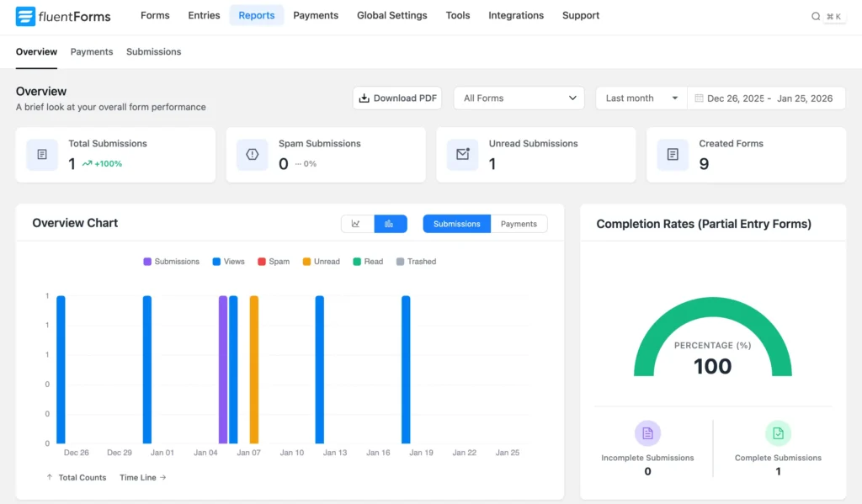
Task: Click the Unread Submissions envelope icon
Action: point(463,154)
